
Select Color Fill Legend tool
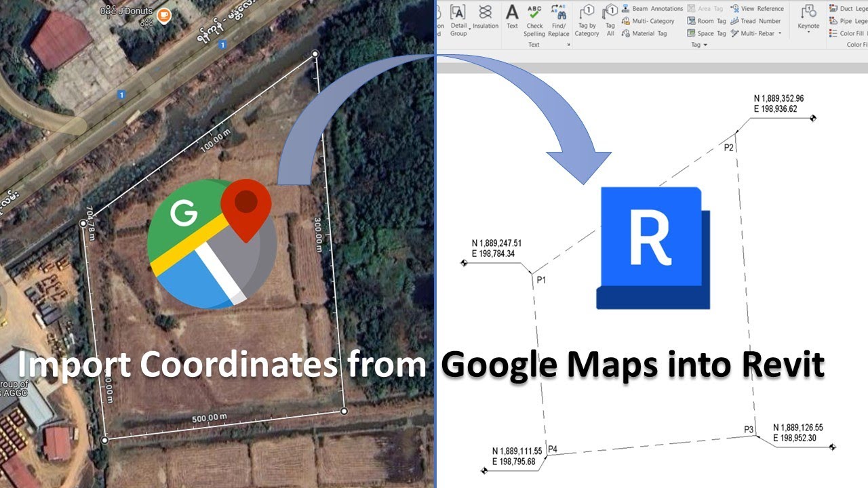click(848, 33)
